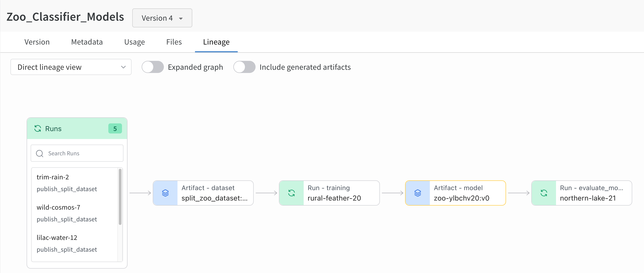
Task: Open the Version 4 version selector
Action: click(x=162, y=18)
